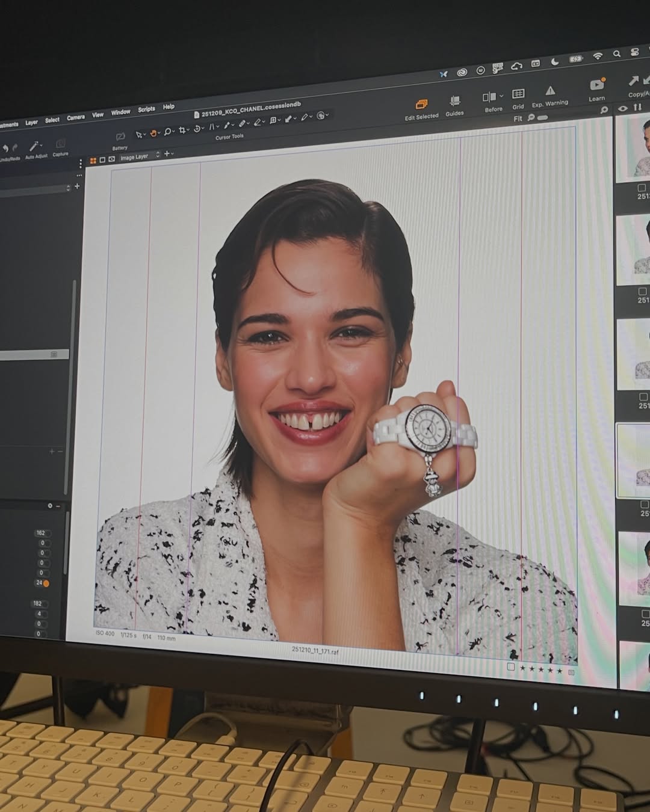Click the Auto Adjust magic wand
The width and height of the screenshot is (650, 812).
point(35,146)
